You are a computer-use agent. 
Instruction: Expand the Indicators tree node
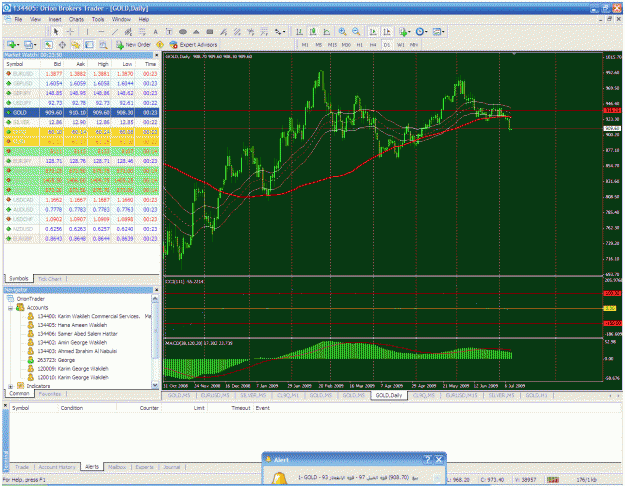click(x=11, y=386)
